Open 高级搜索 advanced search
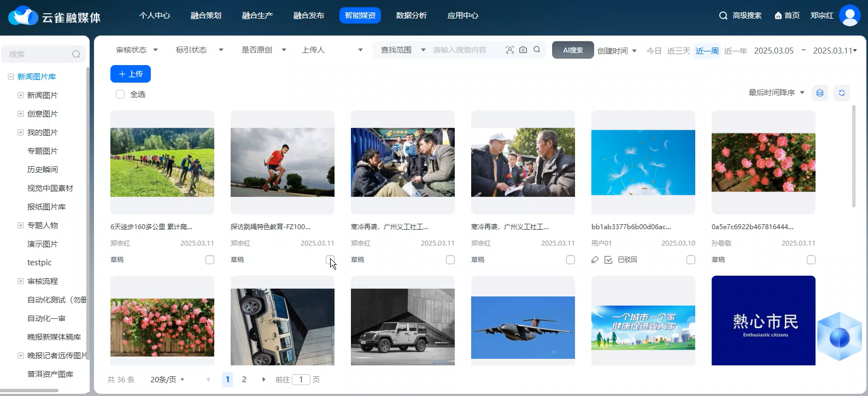The height and width of the screenshot is (396, 868). coord(740,15)
